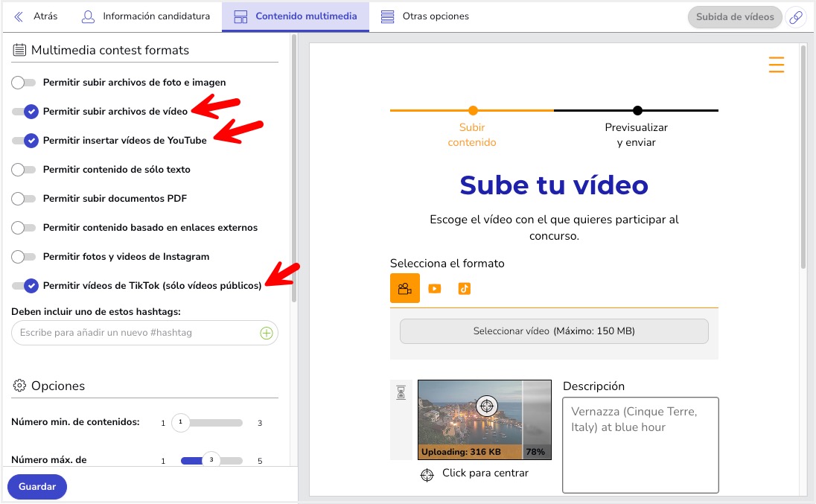Open the Información candidatura tab
Screen dimensions: 816x504
[x=146, y=16]
